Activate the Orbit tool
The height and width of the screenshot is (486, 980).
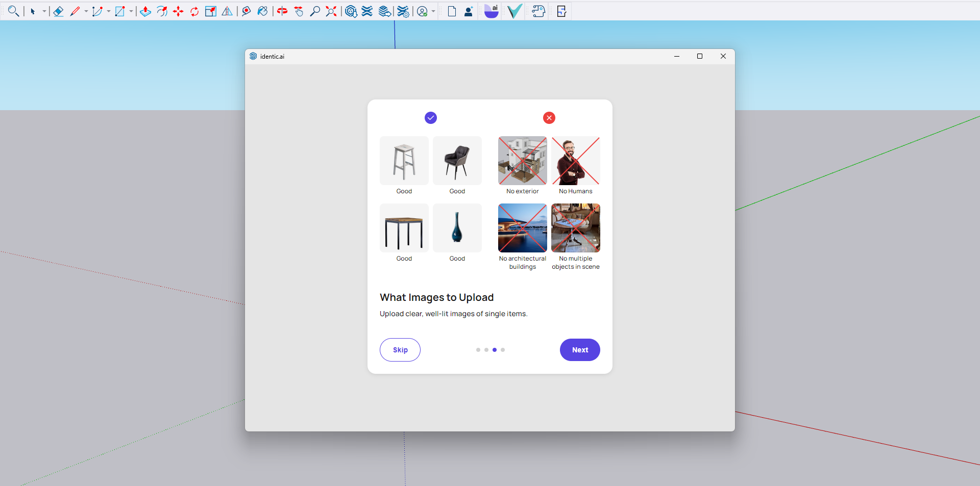pyautogui.click(x=282, y=11)
